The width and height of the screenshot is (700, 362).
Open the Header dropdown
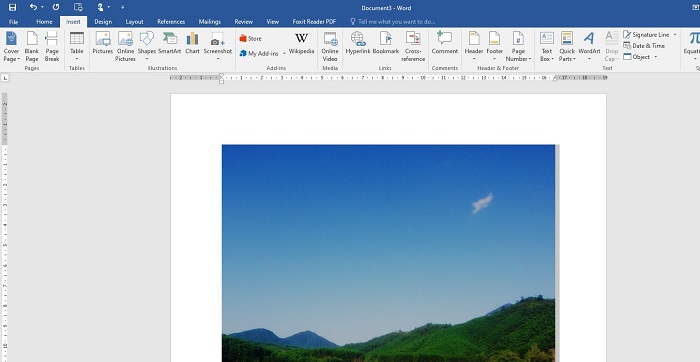tap(474, 46)
